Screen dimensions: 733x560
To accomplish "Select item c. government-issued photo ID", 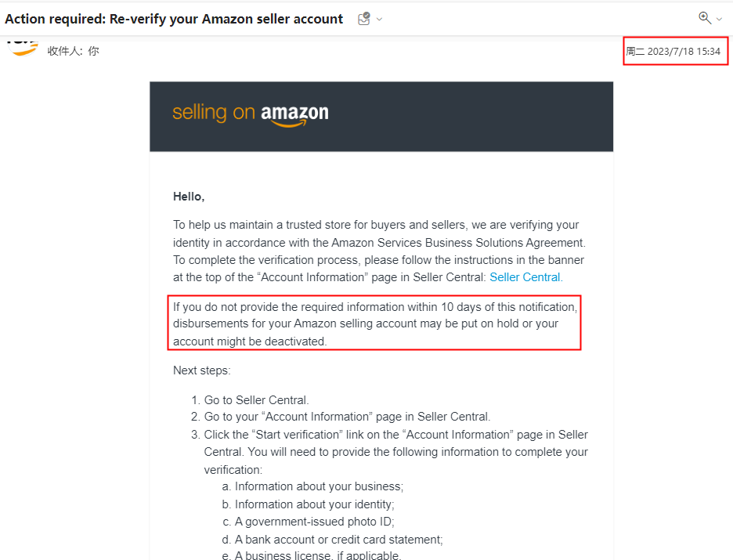I will (x=309, y=522).
